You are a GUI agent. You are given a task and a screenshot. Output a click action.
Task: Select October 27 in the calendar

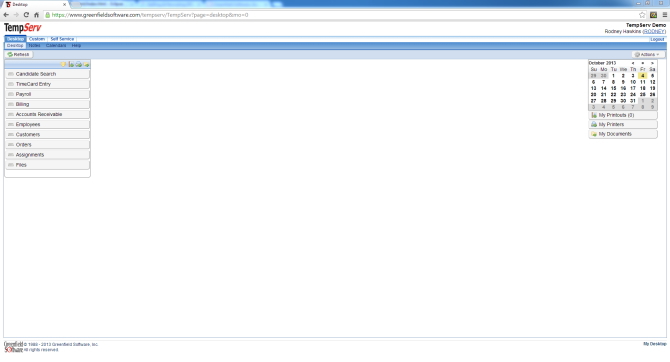click(594, 101)
